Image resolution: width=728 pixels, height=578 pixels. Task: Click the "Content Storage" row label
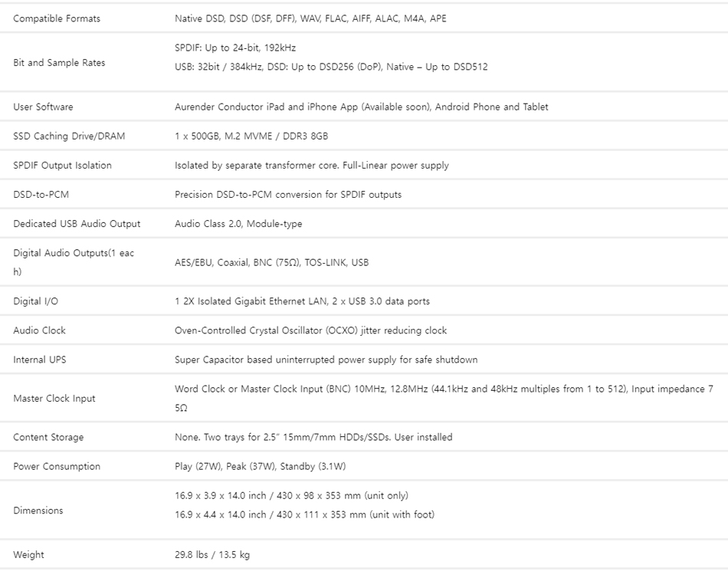pos(48,437)
